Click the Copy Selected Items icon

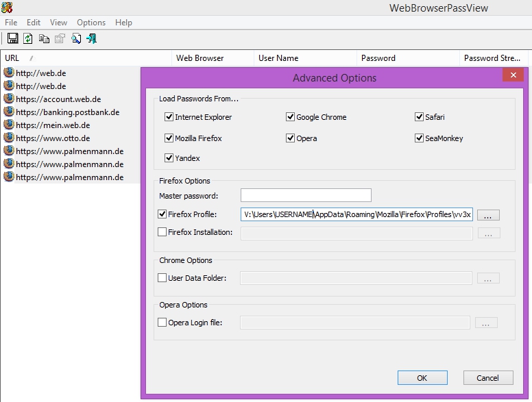[44, 39]
